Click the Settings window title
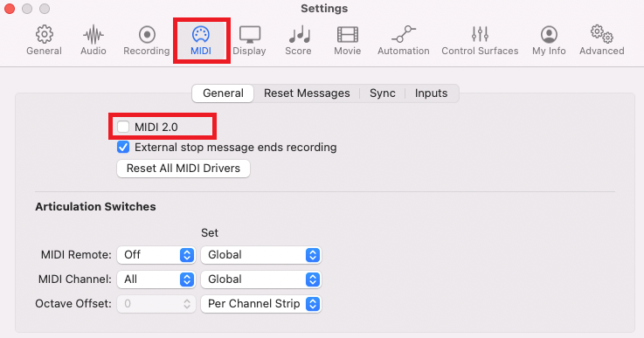Viewport: 644px width, 338px height. [x=324, y=8]
